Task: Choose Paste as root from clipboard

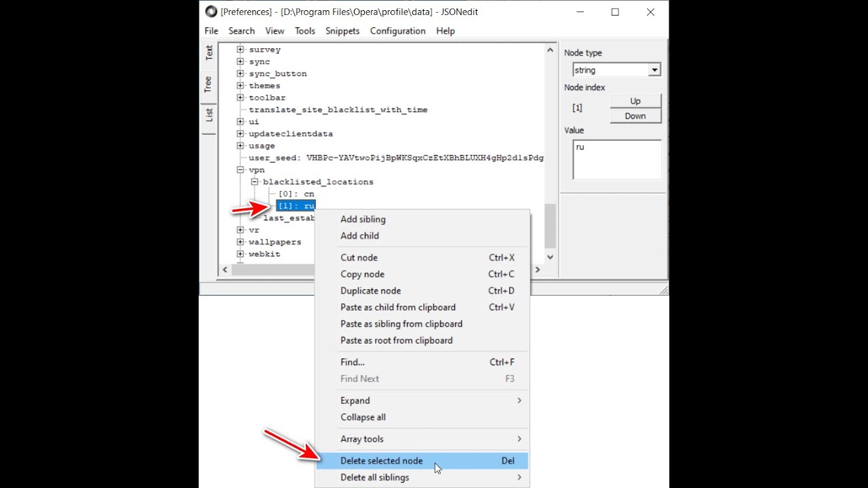Action: [422, 340]
